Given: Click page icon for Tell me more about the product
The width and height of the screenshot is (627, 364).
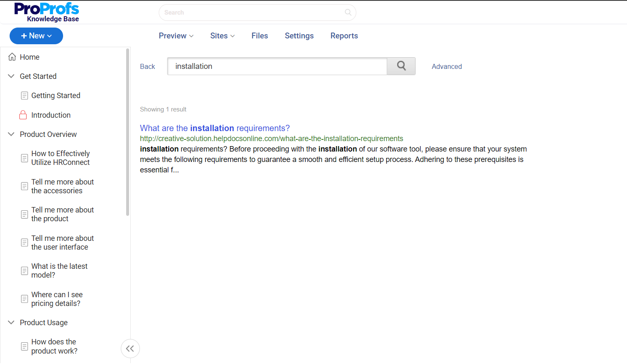Looking at the screenshot, I should coord(25,214).
